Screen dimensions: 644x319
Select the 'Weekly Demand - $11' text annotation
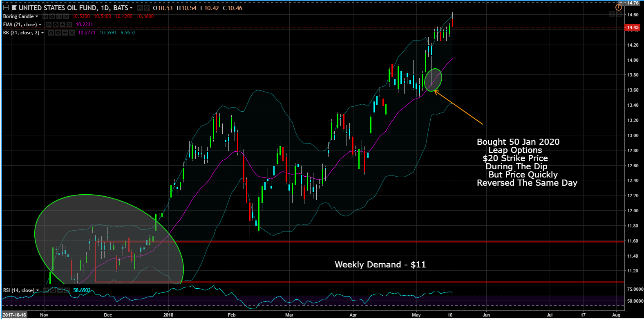[380, 265]
